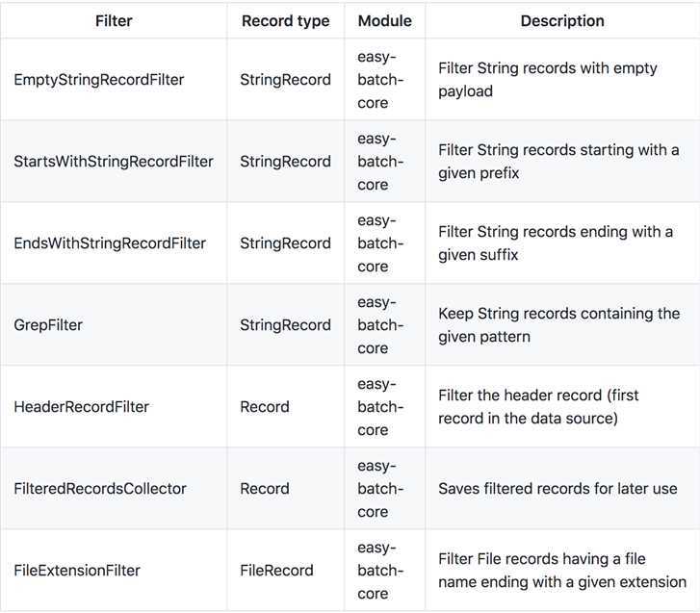Screen dimensions: 700x613
Task: Click the FileExtensionFilter table entry
Action: pos(77,570)
